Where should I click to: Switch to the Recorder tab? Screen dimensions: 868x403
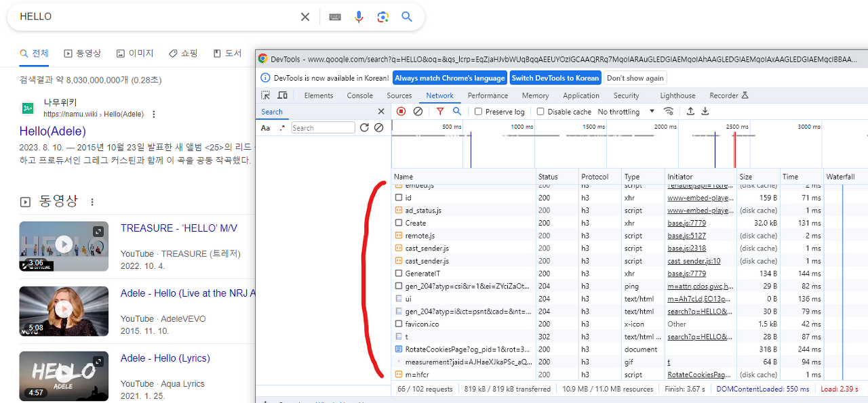click(729, 96)
